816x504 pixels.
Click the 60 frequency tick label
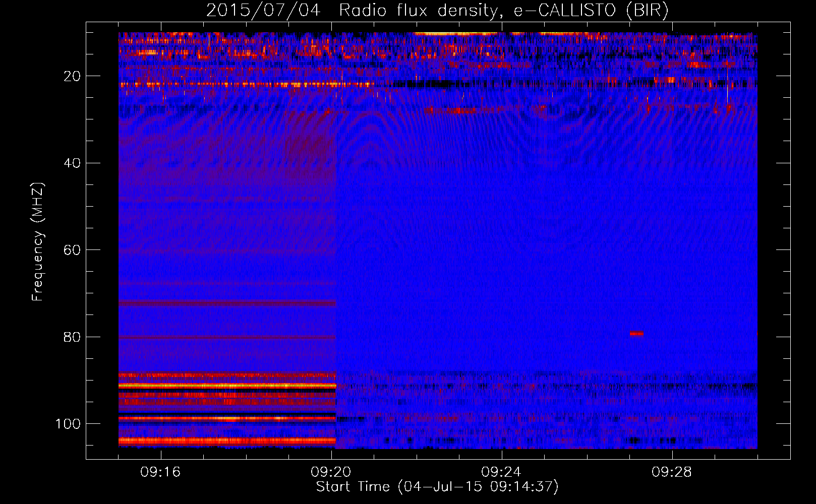point(73,250)
